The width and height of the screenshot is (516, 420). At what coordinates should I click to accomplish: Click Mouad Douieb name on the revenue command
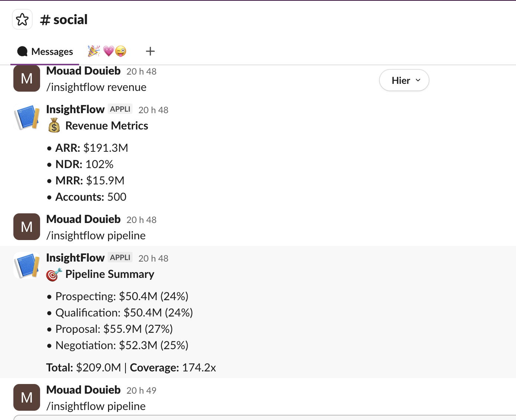click(x=84, y=71)
